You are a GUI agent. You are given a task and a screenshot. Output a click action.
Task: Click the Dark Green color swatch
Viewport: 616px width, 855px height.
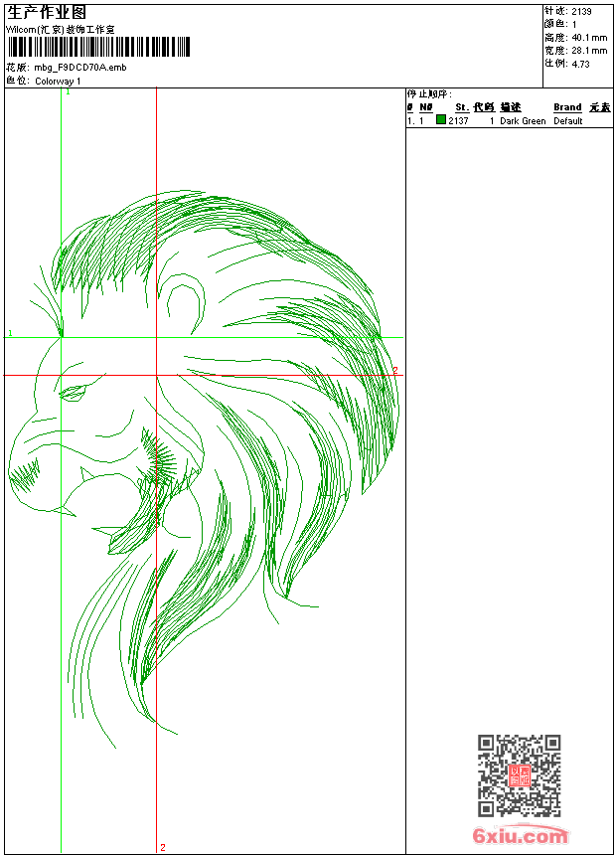[441, 120]
